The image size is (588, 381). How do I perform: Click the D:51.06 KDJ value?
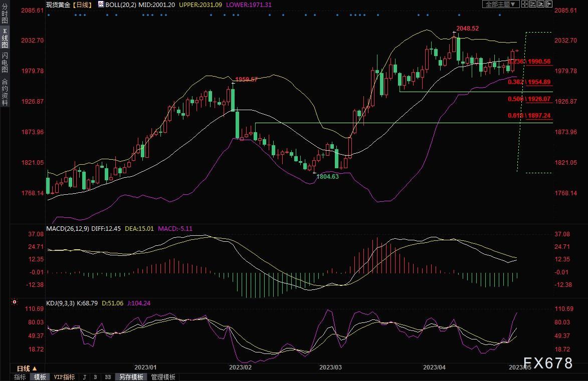(112, 303)
